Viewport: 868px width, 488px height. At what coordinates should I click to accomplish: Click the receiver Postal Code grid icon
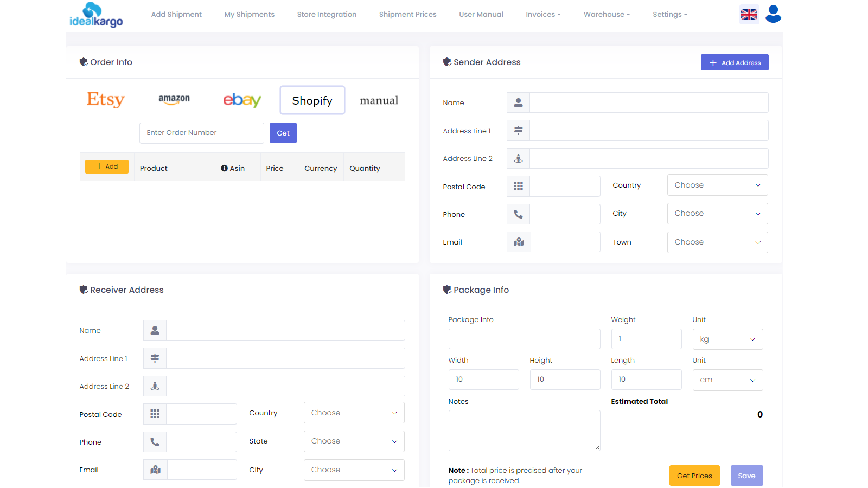[x=155, y=414]
